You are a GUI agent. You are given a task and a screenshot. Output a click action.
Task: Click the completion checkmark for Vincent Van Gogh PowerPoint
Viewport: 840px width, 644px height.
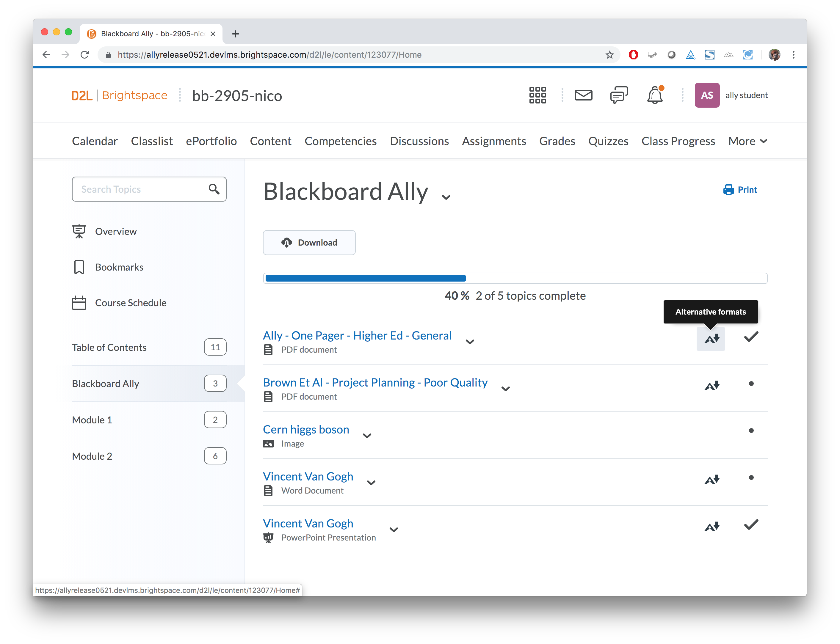pos(751,524)
